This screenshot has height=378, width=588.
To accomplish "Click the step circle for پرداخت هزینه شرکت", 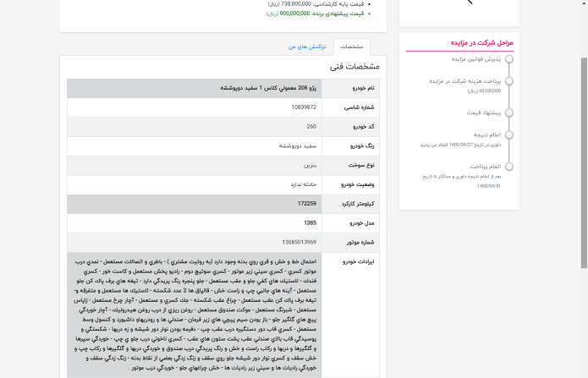I will tap(508, 81).
